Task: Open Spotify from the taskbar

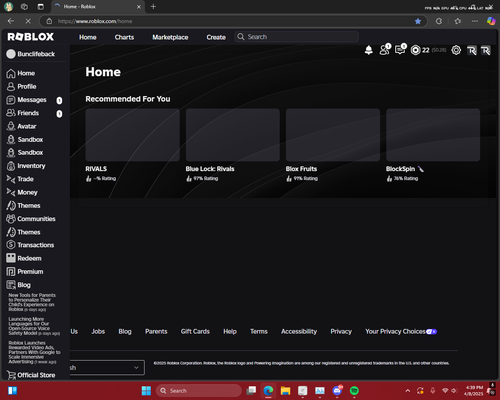Action: tap(354, 391)
